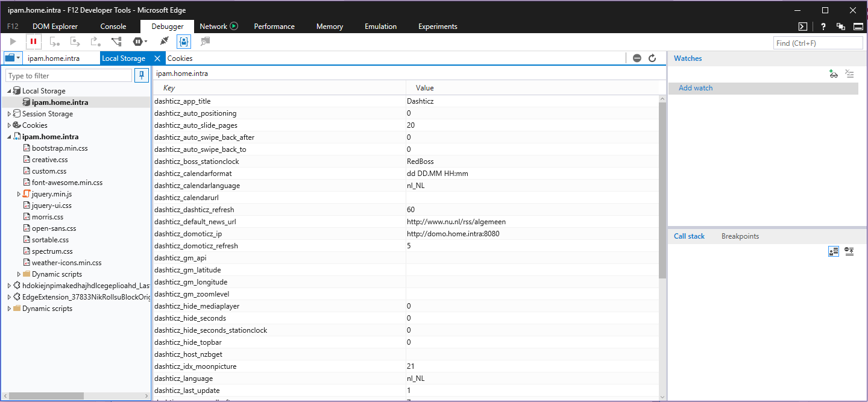Switch to the DOM Explorer tab
This screenshot has width=868, height=402.
55,27
